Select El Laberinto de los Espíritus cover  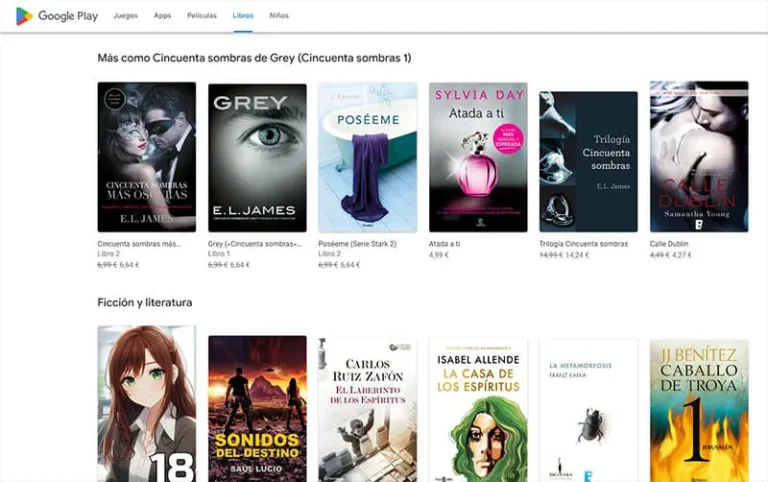368,410
